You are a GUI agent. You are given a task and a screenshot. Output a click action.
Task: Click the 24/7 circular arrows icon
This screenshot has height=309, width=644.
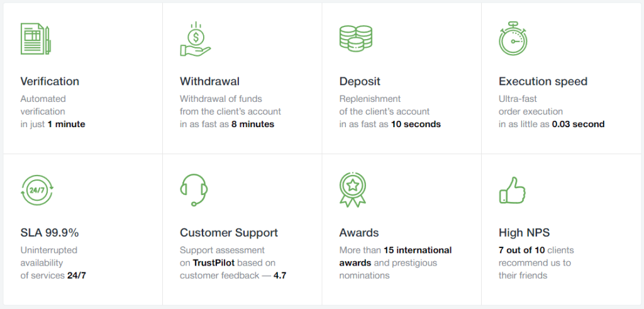pos(37,190)
